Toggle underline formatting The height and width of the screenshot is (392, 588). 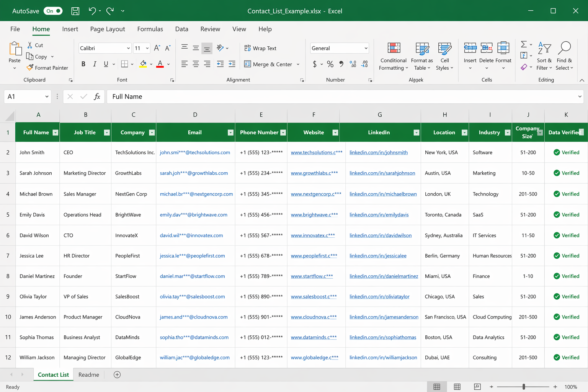coord(106,64)
